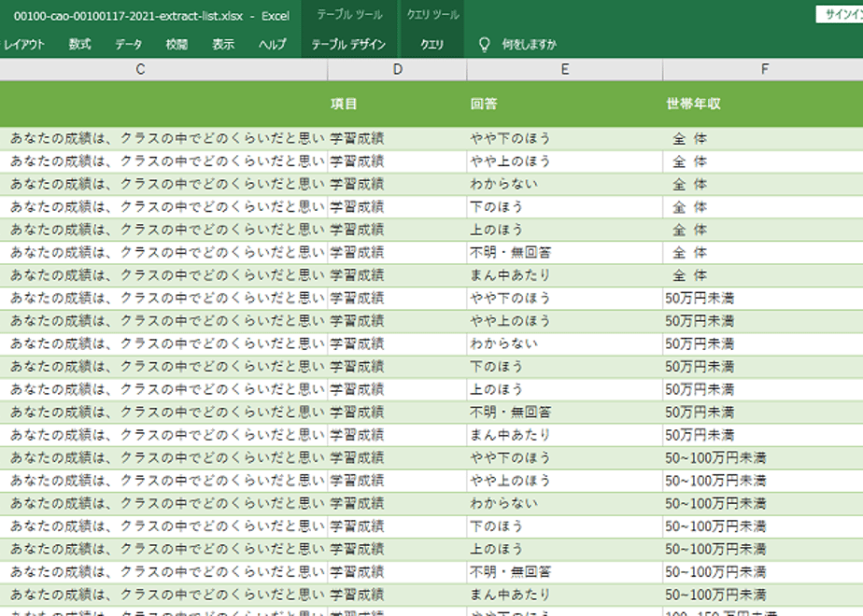Image resolution: width=863 pixels, height=616 pixels.
Task: Click 全体 cell beside 不明・無回答
Action: tap(763, 252)
